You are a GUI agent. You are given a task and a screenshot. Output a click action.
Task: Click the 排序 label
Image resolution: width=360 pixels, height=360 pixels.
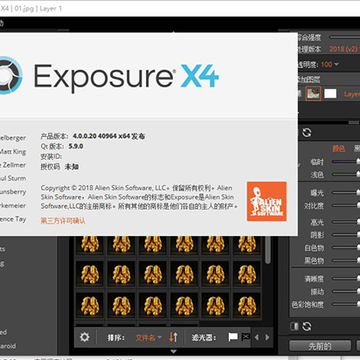coord(116,337)
